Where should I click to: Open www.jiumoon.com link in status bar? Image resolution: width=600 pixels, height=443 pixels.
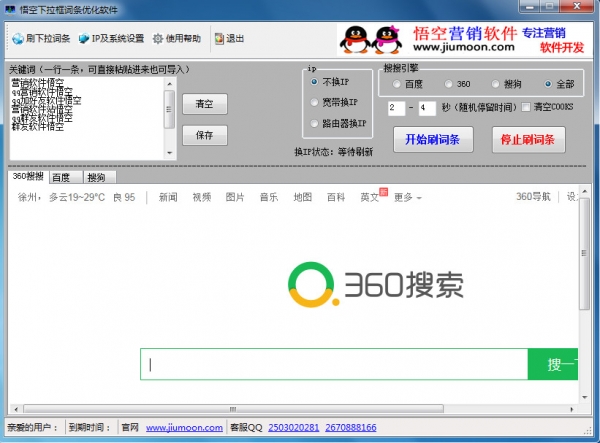[x=184, y=428]
